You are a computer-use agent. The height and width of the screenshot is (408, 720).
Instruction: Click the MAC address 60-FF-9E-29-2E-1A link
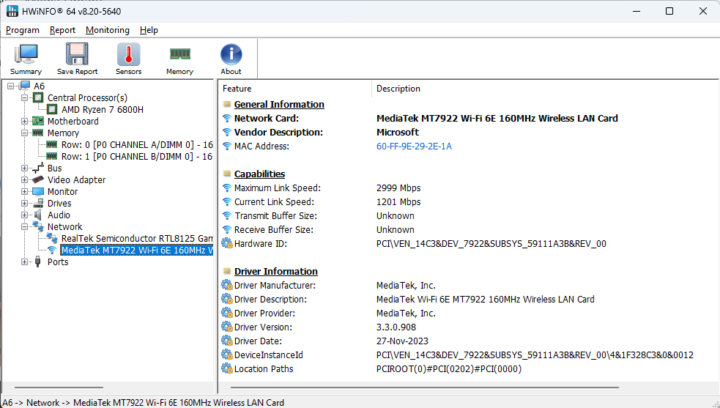[414, 146]
